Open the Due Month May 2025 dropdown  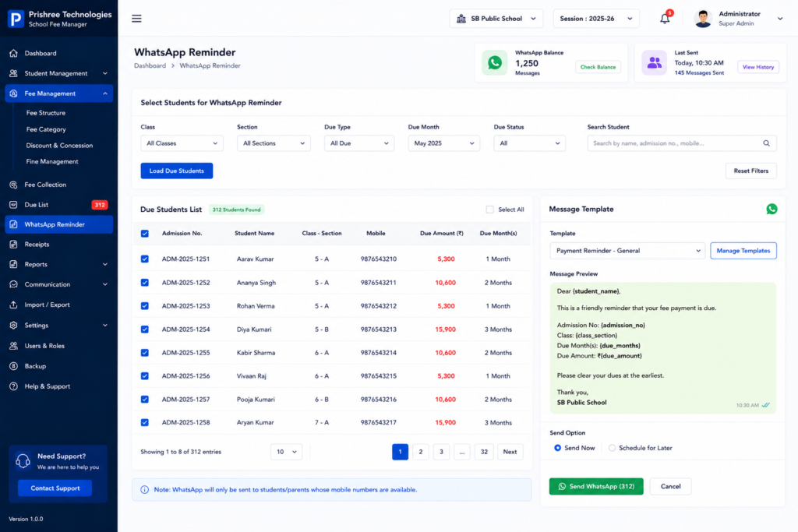tap(443, 143)
